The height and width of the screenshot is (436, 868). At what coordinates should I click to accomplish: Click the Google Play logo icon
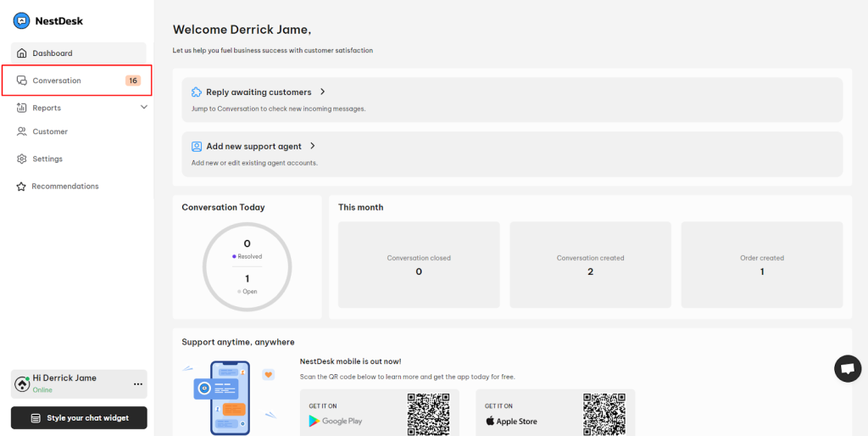point(314,421)
